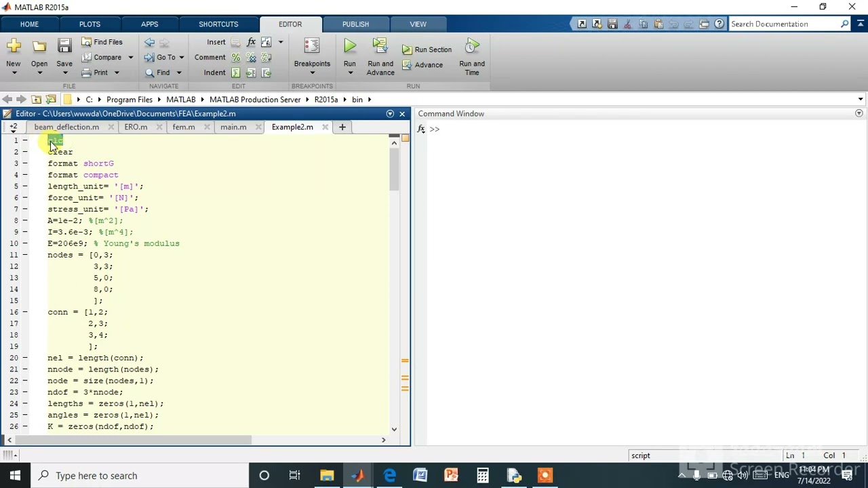Click the Find binoculars button
Image resolution: width=868 pixels, height=488 pixels.
click(157, 73)
